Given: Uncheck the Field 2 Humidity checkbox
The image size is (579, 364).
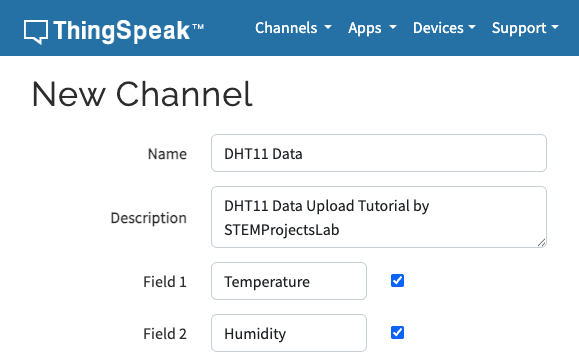Looking at the screenshot, I should 397,333.
